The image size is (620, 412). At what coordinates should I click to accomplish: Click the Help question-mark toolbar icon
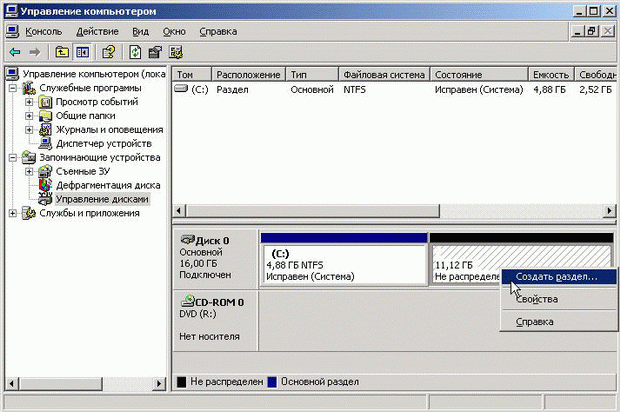pyautogui.click(x=109, y=52)
